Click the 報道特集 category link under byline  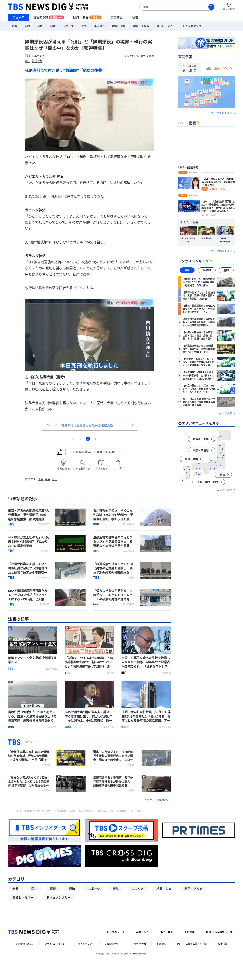(37, 61)
